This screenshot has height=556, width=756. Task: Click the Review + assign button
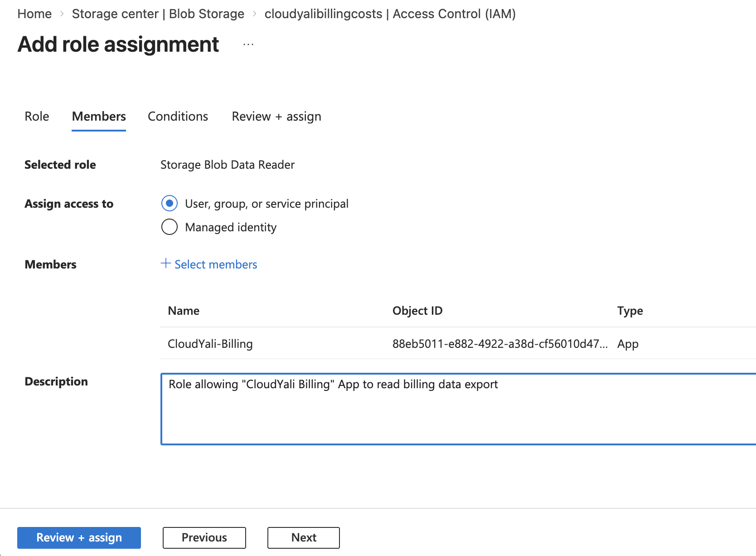78,537
